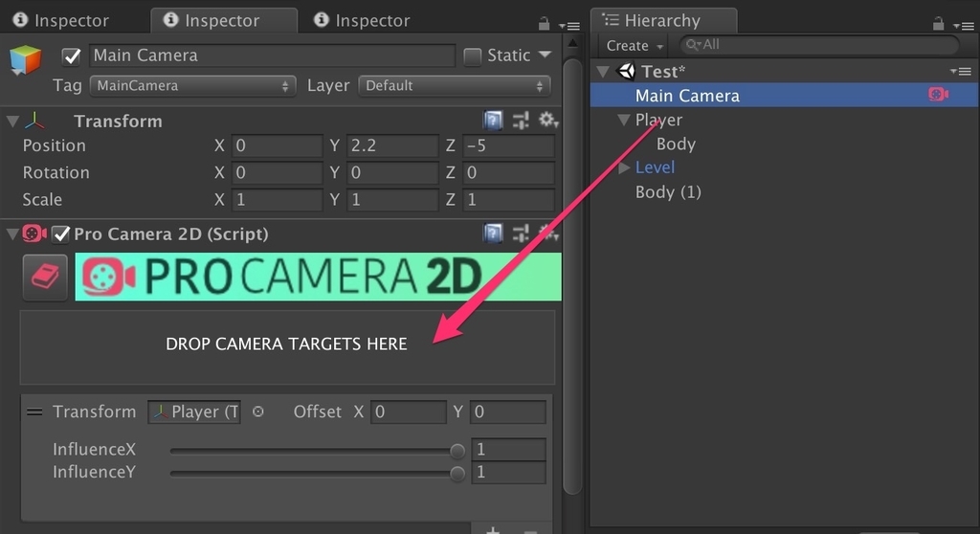
Task: Open Pro Camera 2D help icon
Action: pos(493,234)
